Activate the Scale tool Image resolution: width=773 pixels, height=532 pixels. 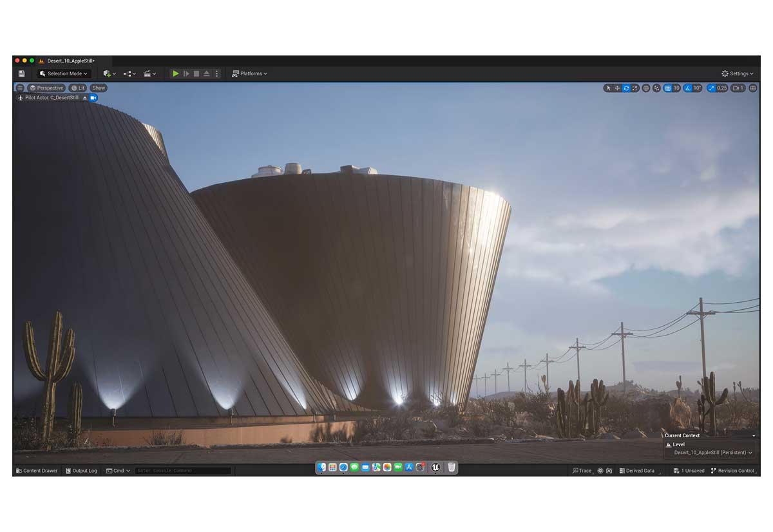[x=635, y=88]
